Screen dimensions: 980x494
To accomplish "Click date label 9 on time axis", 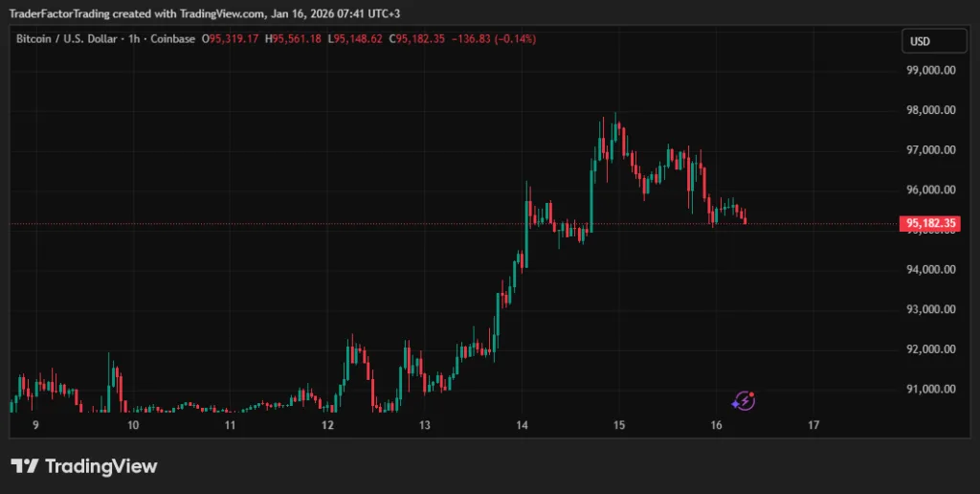I will point(35,425).
